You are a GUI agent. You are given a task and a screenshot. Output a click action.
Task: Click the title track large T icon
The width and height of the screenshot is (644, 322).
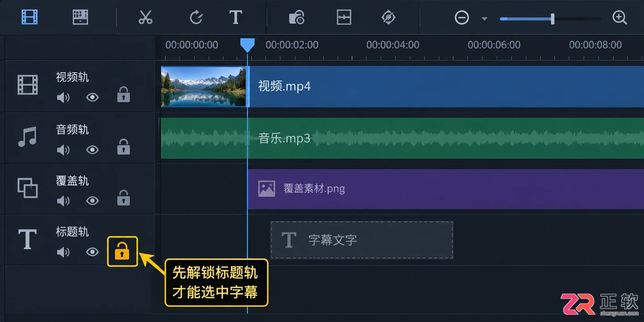27,239
